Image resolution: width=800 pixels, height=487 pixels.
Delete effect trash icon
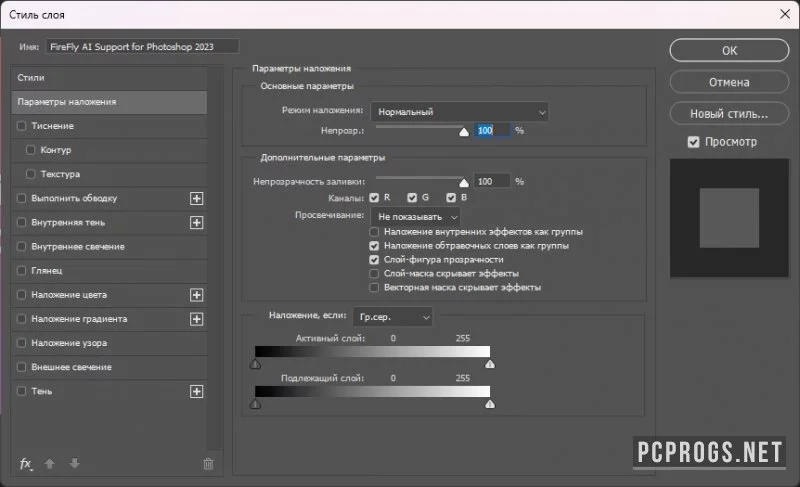[208, 464]
